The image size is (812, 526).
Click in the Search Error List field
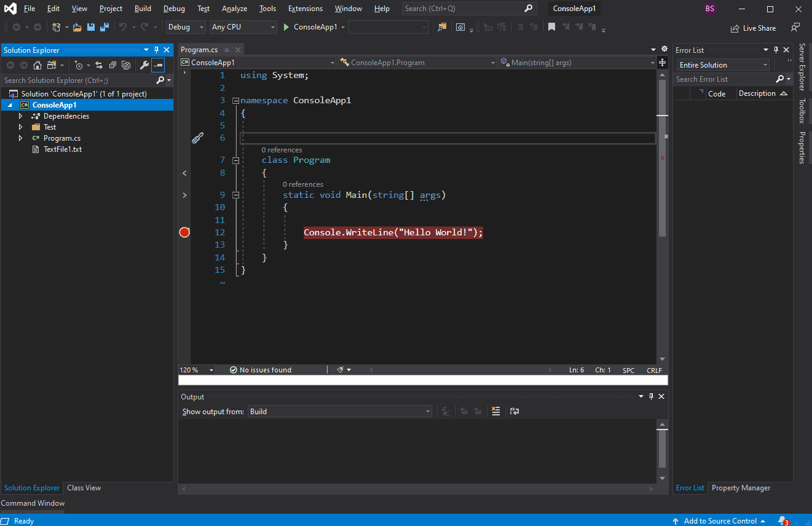[x=723, y=79]
